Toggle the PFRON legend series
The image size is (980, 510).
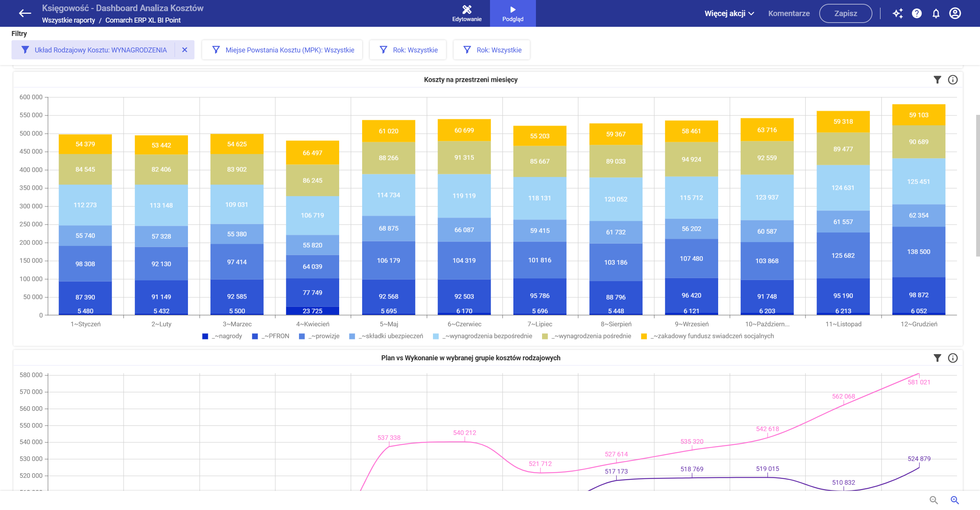click(271, 336)
